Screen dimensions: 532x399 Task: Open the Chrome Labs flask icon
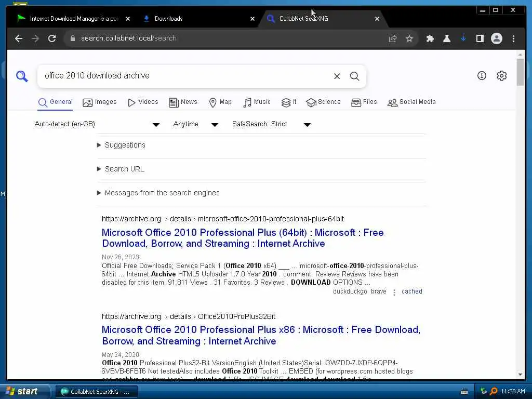(446, 38)
